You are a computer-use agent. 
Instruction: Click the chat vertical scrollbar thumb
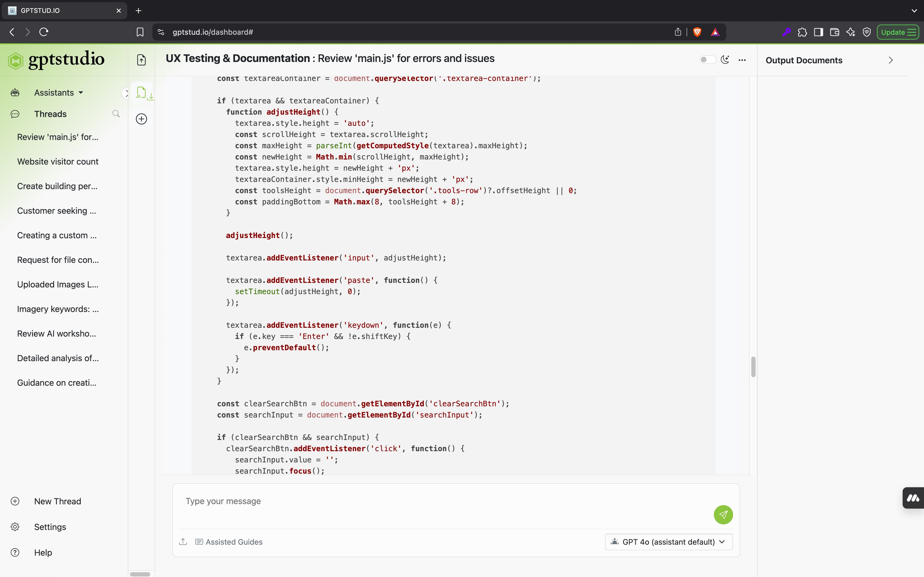(x=753, y=367)
